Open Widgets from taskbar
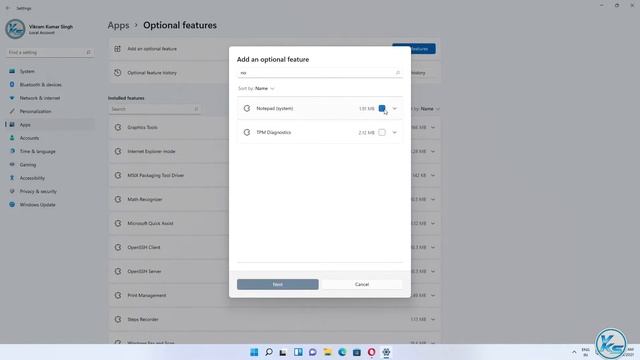This screenshot has height=360, width=640. coord(298,352)
